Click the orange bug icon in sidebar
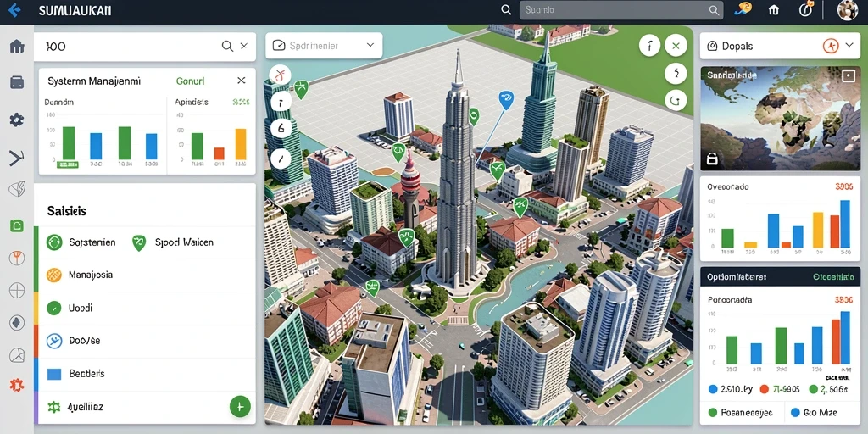 click(17, 386)
